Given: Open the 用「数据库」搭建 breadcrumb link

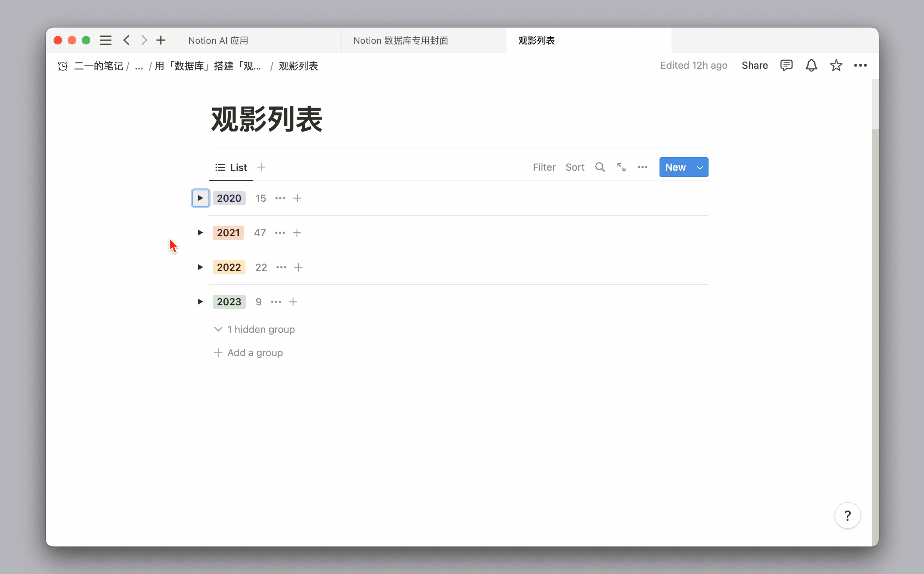Looking at the screenshot, I should coord(208,66).
